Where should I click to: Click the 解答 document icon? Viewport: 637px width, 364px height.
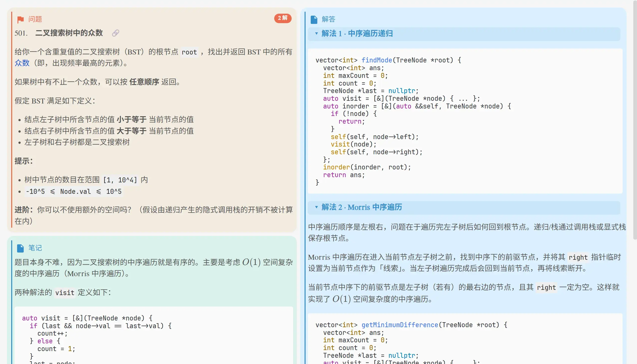point(314,19)
